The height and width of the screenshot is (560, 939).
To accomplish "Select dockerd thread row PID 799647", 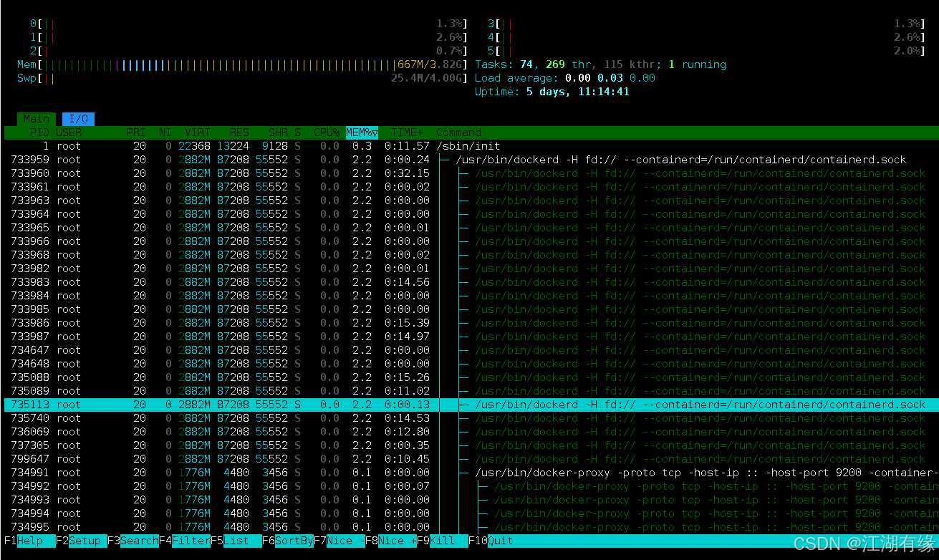I will (471, 459).
